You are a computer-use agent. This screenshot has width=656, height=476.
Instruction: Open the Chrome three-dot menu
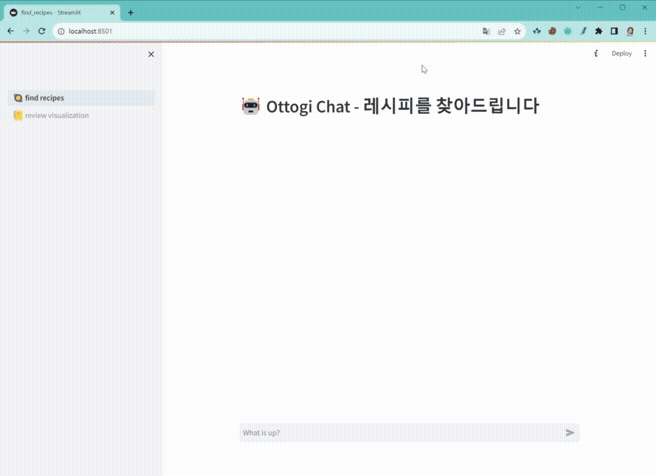click(645, 31)
